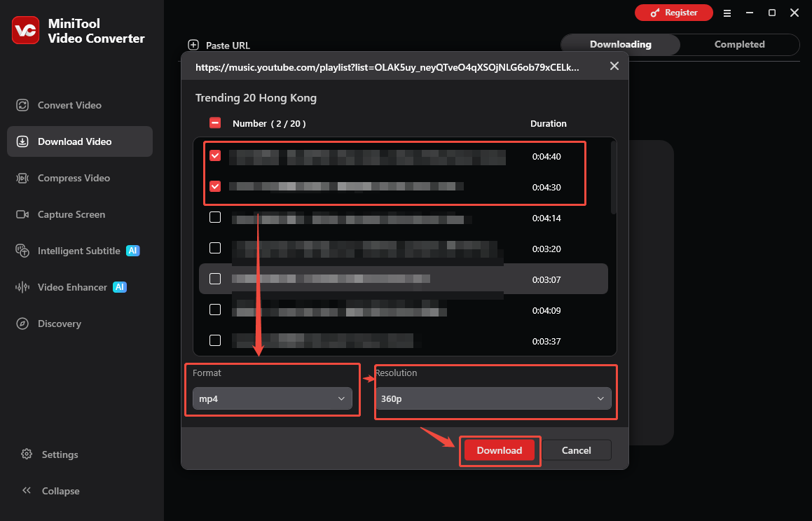
Task: Close the playlist download dialog
Action: coord(614,66)
